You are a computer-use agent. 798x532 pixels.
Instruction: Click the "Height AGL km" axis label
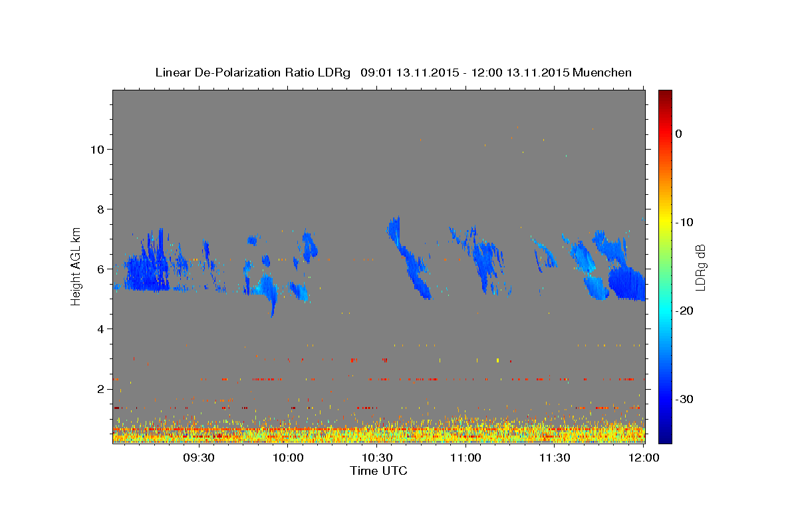click(x=76, y=265)
